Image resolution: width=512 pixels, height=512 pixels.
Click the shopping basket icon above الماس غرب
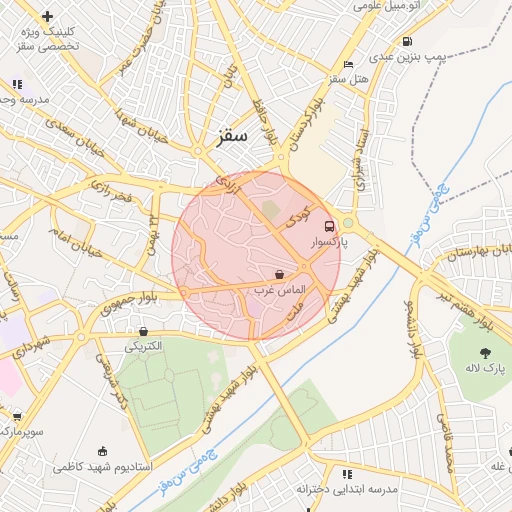coord(280,275)
